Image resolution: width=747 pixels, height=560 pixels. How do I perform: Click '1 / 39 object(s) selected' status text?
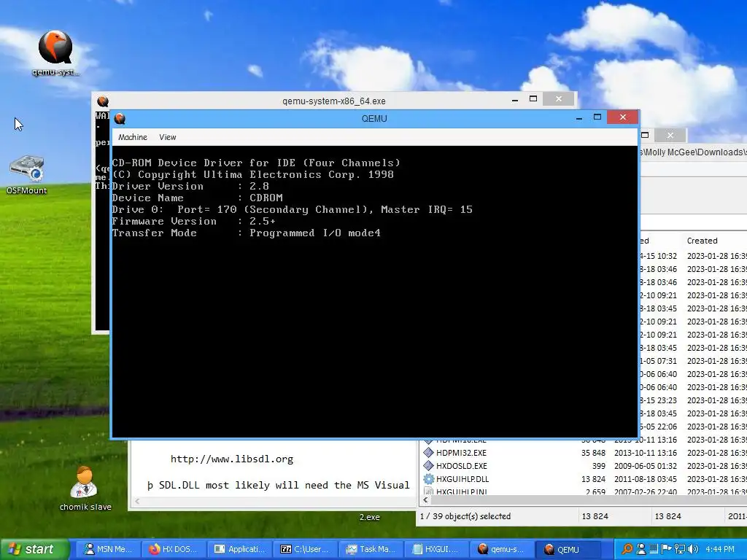click(465, 516)
